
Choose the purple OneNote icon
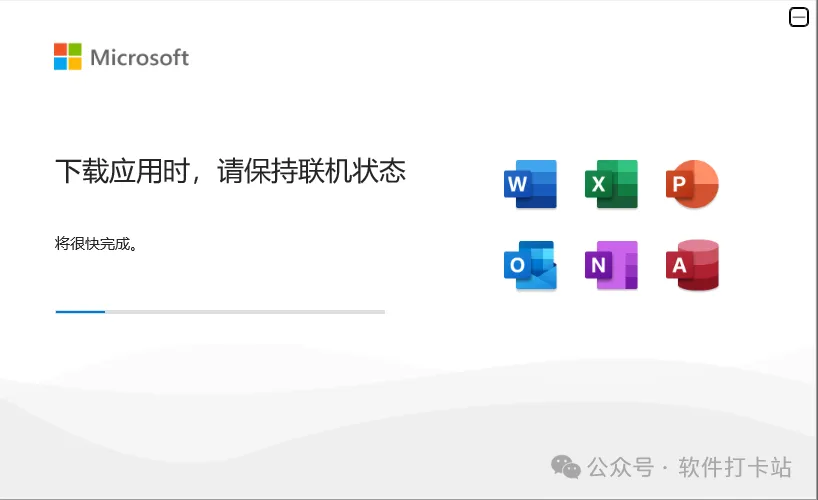[x=611, y=265]
